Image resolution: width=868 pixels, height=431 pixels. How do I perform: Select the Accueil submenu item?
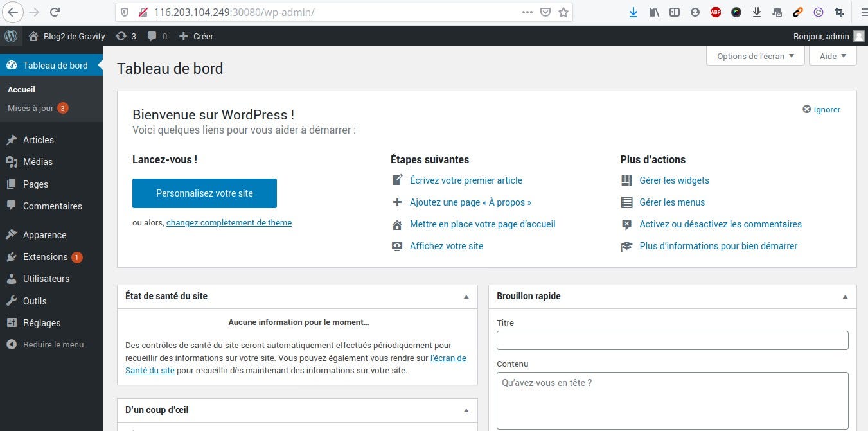[x=21, y=90]
